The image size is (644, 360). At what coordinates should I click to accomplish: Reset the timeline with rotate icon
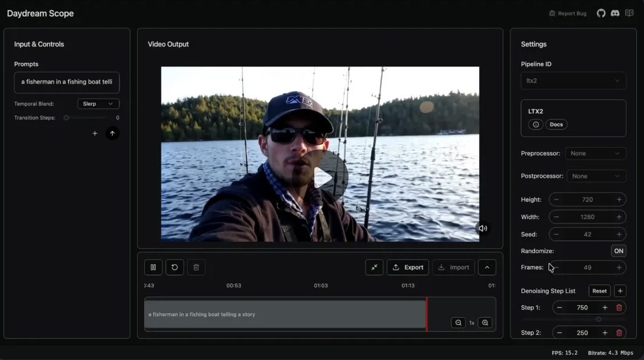[x=175, y=267]
